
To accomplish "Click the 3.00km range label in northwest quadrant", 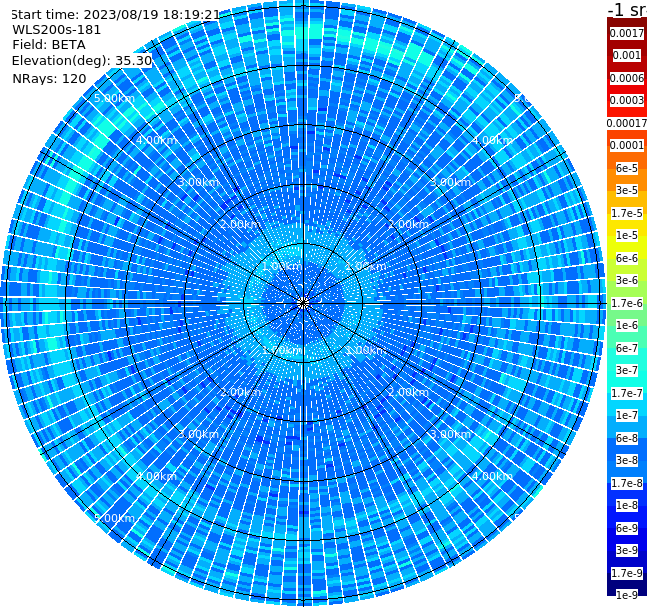I will click(198, 182).
